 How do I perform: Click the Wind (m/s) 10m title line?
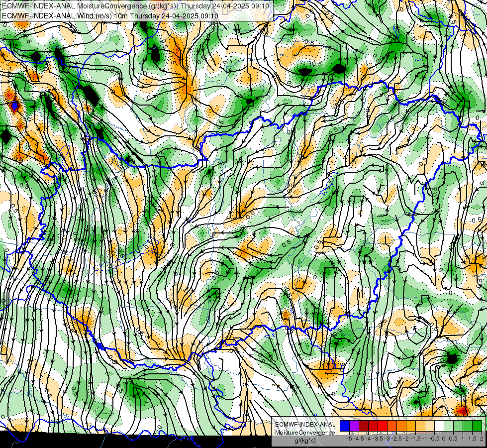click(x=110, y=16)
